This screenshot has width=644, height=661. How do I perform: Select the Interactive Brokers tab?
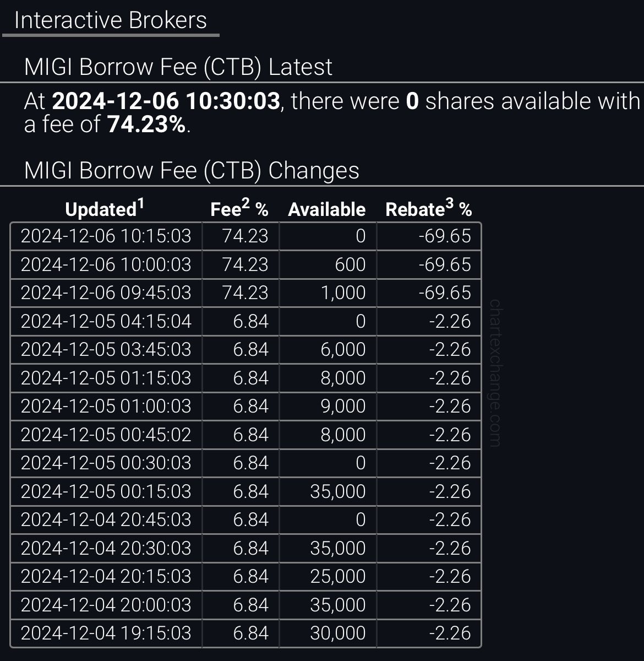[111, 20]
